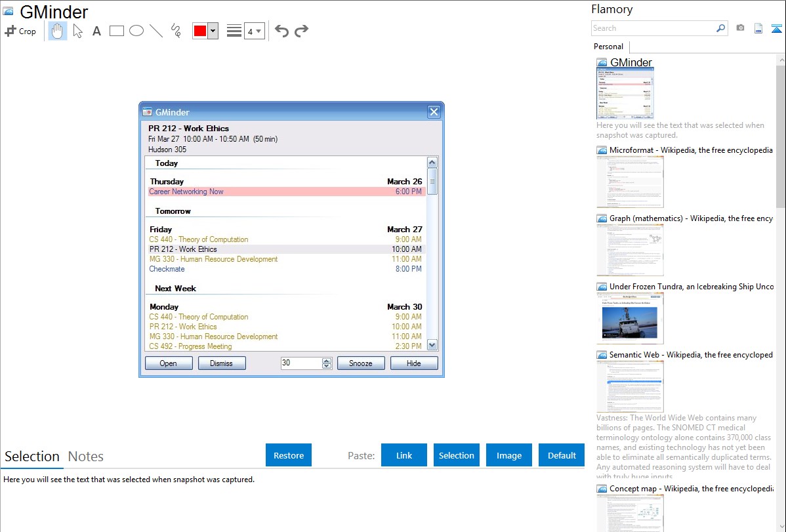Undo the last edit
The image size is (786, 532).
pyautogui.click(x=281, y=31)
